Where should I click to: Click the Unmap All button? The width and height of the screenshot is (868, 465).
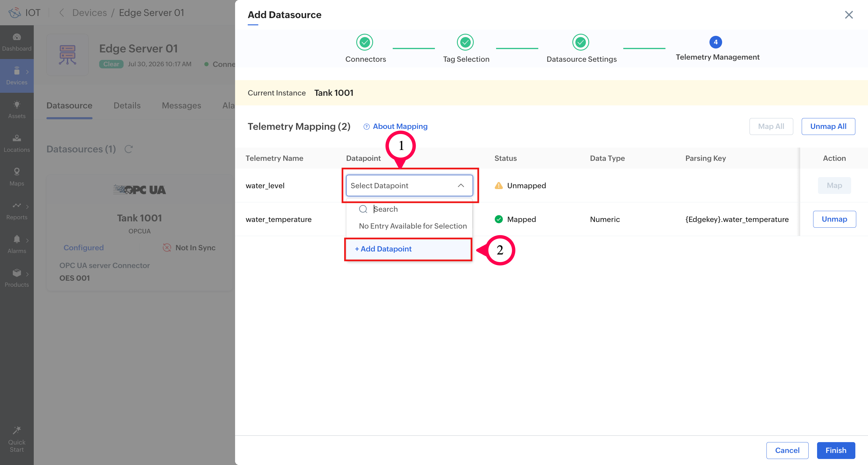click(828, 126)
